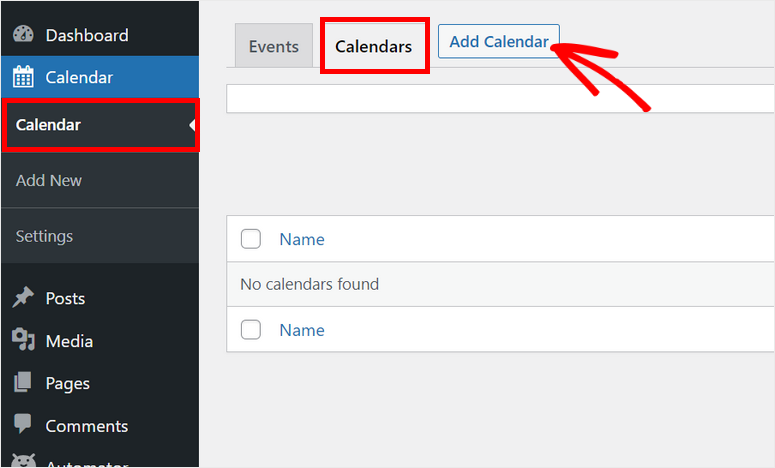
Task: Go to the Dashboard menu label
Action: point(87,35)
